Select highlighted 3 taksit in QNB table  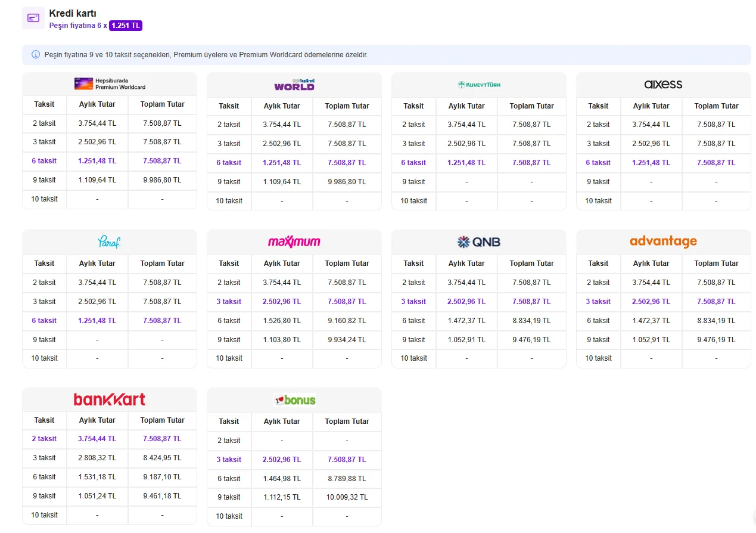click(413, 302)
